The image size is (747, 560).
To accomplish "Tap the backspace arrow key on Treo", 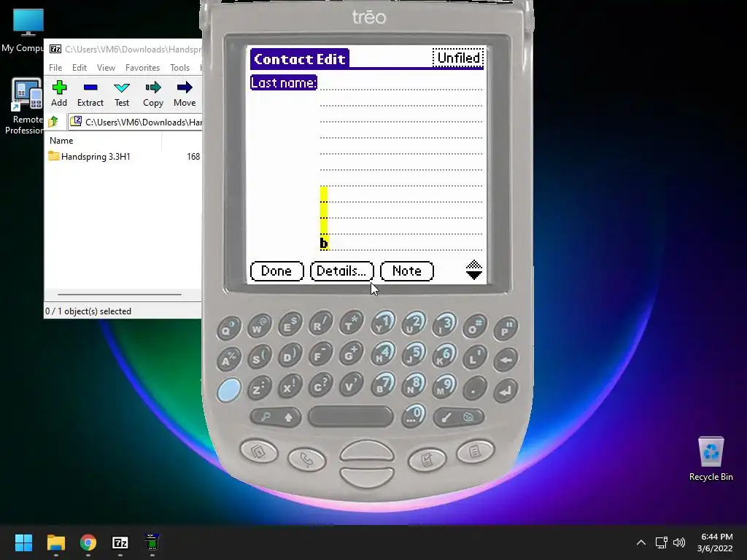I will [506, 359].
